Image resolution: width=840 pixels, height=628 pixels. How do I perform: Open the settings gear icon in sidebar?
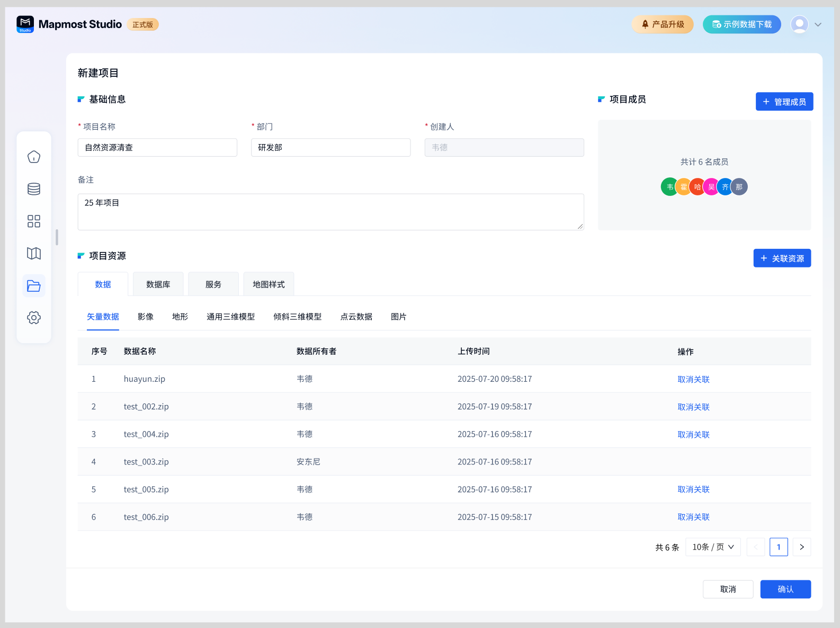[34, 318]
